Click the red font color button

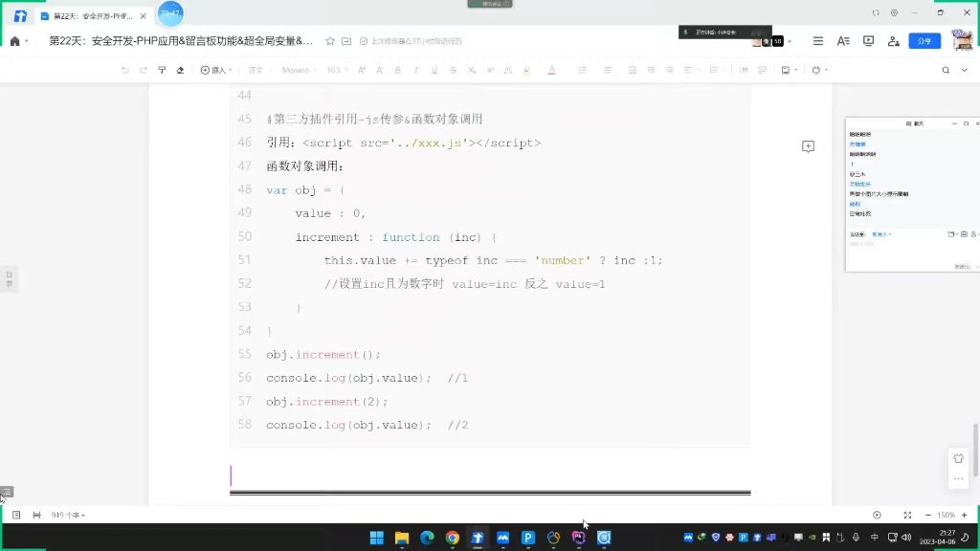tap(551, 70)
